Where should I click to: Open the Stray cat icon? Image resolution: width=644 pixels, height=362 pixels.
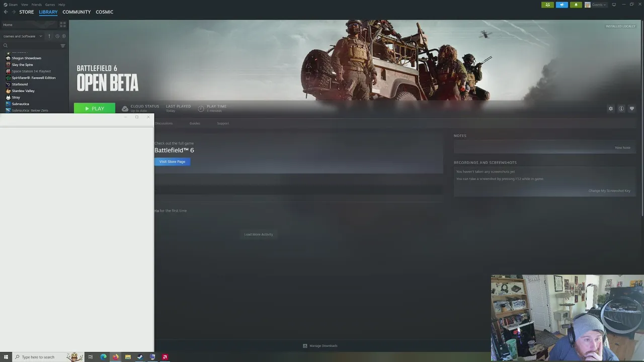point(8,98)
